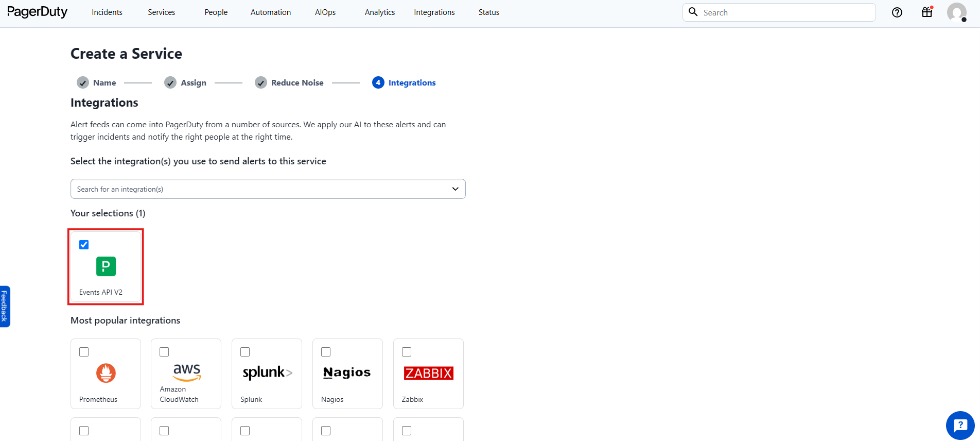Screen dimensions: 980x441
Task: Click the Splunk logo
Action: pos(267,372)
